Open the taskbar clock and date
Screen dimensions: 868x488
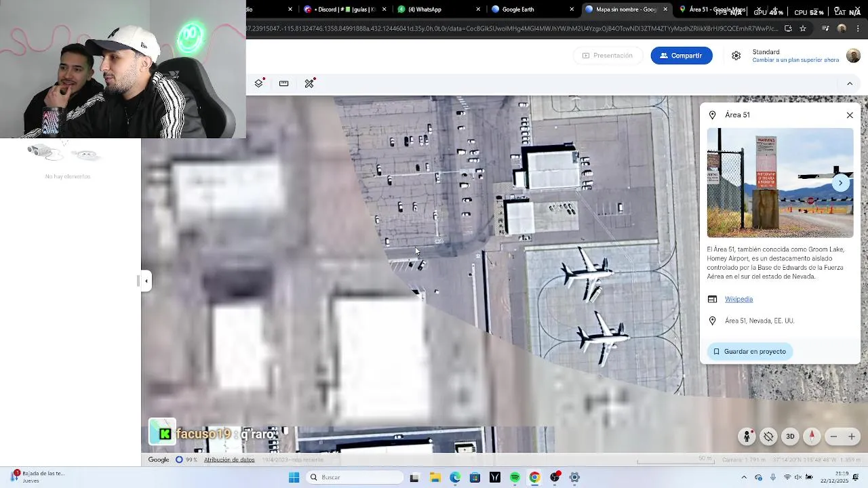click(x=833, y=477)
